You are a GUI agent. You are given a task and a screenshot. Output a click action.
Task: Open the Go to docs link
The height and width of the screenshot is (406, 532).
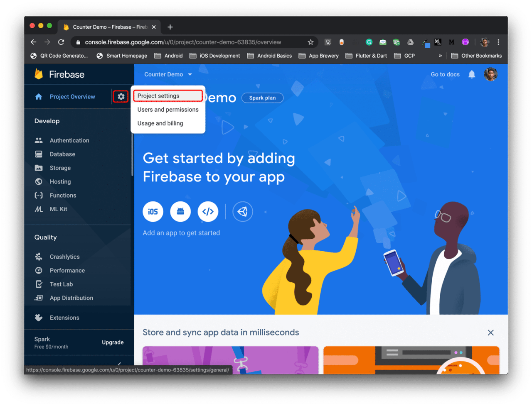pos(445,74)
